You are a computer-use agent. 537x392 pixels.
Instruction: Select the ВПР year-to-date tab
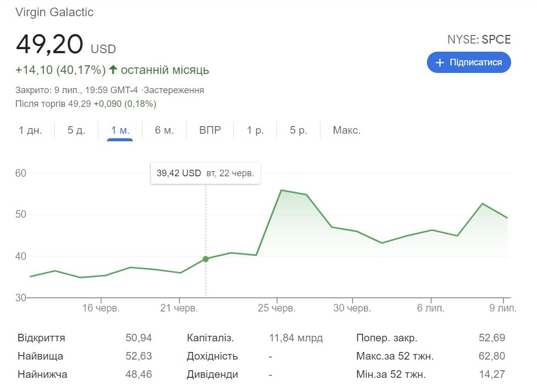(210, 130)
